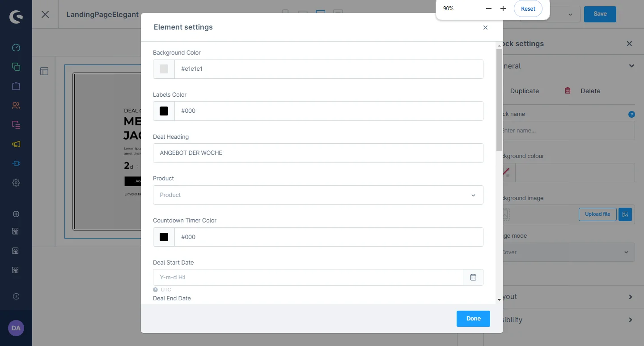The width and height of the screenshot is (644, 346).
Task: Click the calendar icon for Deal Start Date
Action: pos(473,278)
